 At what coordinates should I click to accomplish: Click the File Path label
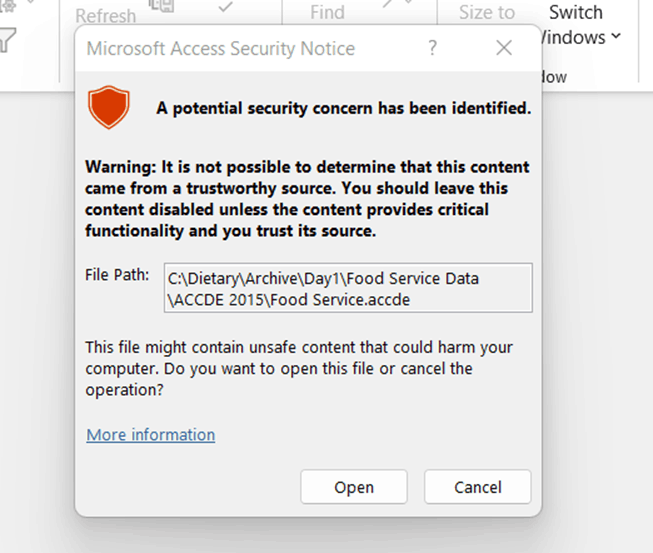click(117, 275)
